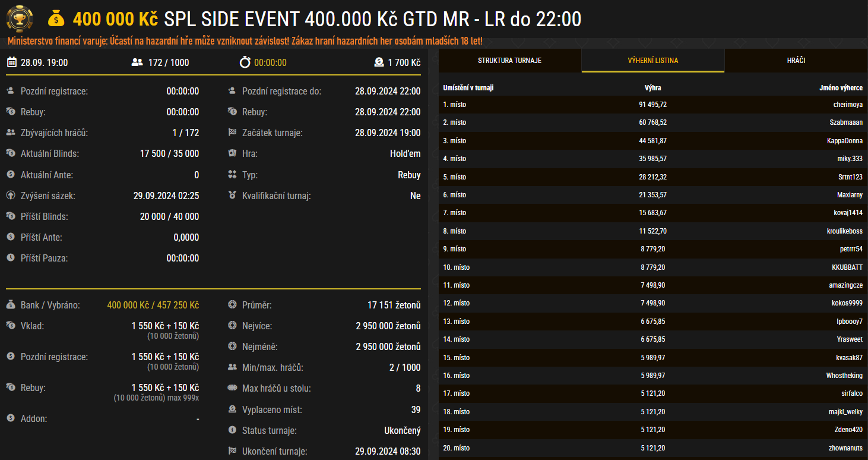Click the bank value 400 000 Kč / 457 250 Kč

[153, 305]
